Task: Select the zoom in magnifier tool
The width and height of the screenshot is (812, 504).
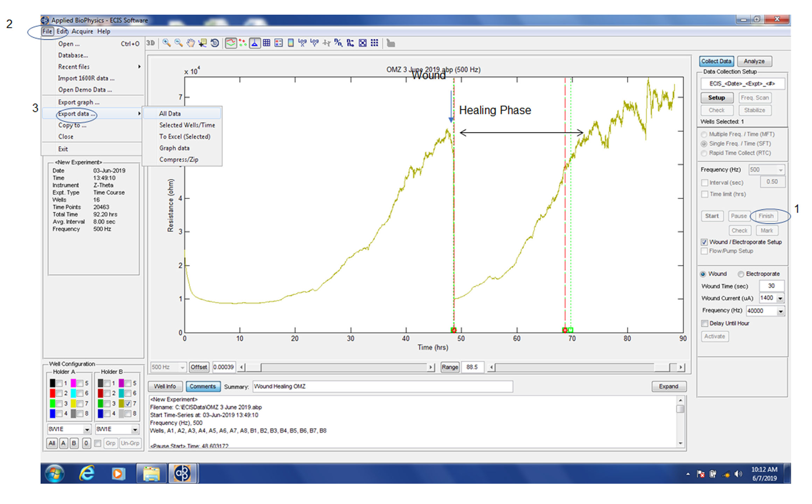Action: point(167,43)
